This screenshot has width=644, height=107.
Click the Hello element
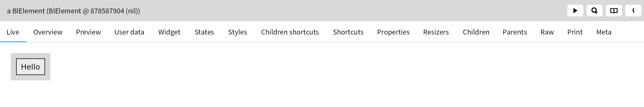coord(31,67)
